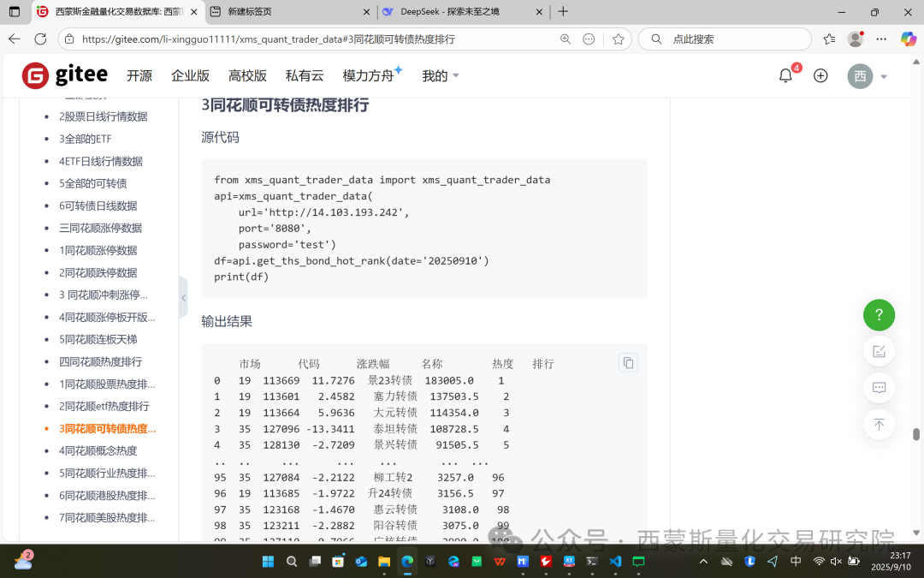
Task: Open the notifications bell
Action: point(785,75)
